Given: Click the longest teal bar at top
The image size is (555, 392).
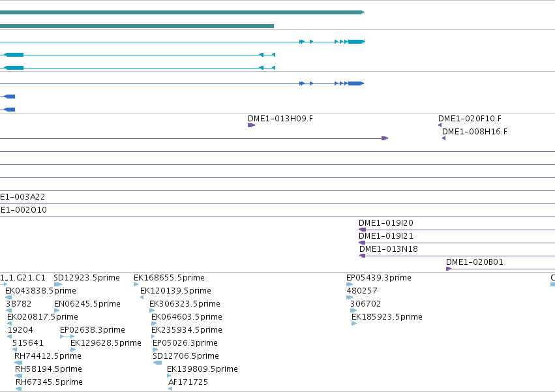Looking at the screenshot, I should 183,12.
